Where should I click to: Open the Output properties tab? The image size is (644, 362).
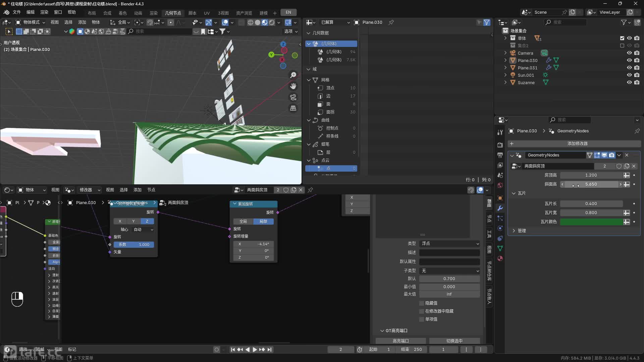[x=500, y=155]
